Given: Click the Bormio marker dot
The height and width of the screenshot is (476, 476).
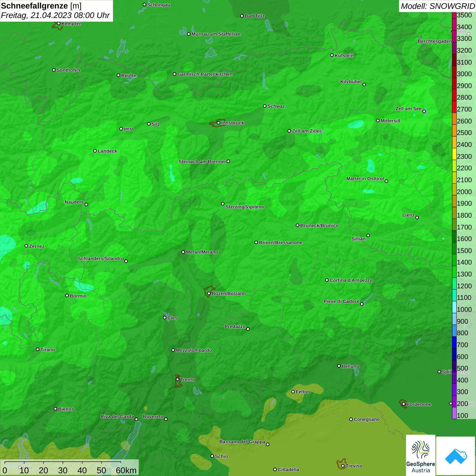Looking at the screenshot, I should point(67,295).
